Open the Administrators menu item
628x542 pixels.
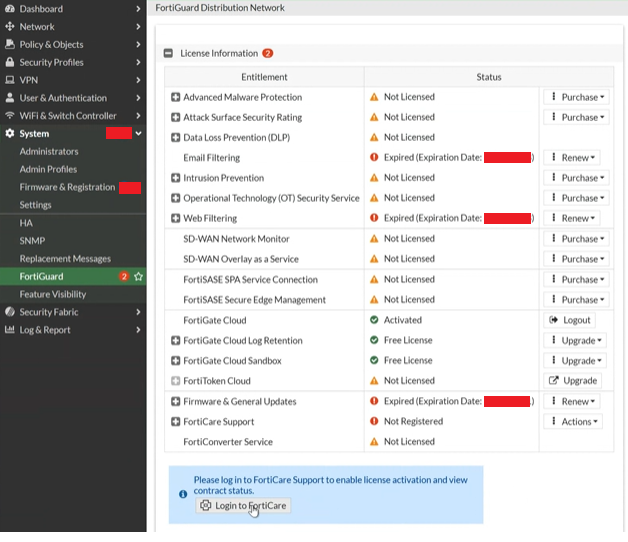(49, 151)
